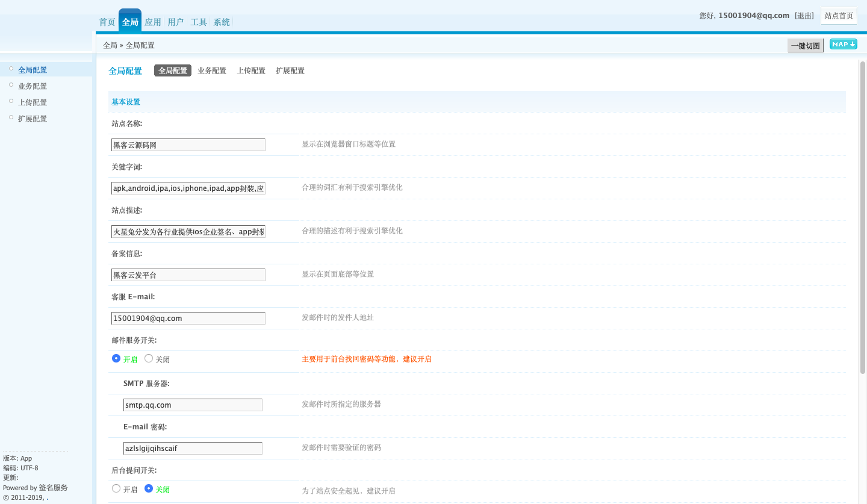Switch to the 业务配置 sub-tab

coord(212,70)
